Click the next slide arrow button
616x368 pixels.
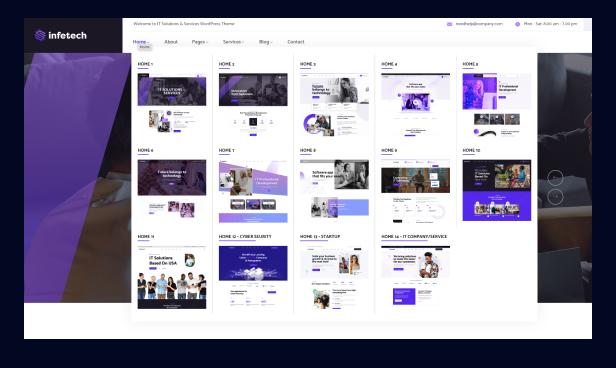pyautogui.click(x=555, y=196)
